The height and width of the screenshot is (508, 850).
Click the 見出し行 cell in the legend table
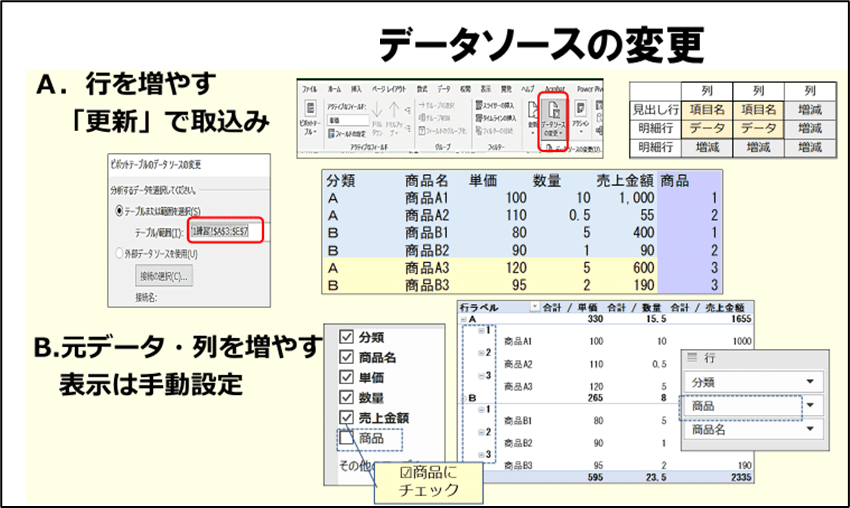[655, 110]
